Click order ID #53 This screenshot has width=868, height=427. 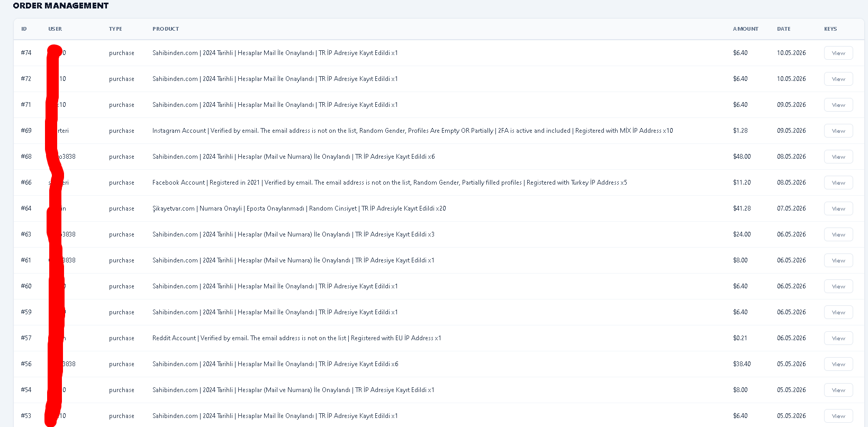point(26,416)
